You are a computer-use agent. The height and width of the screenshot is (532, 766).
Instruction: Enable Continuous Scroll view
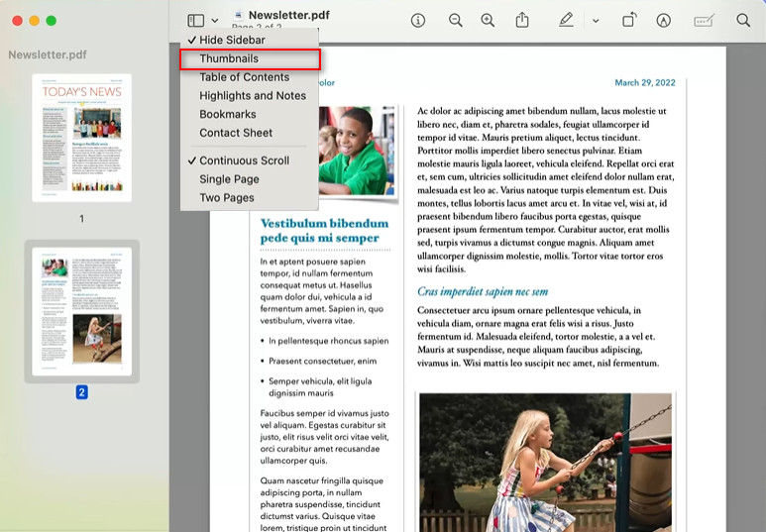[244, 160]
